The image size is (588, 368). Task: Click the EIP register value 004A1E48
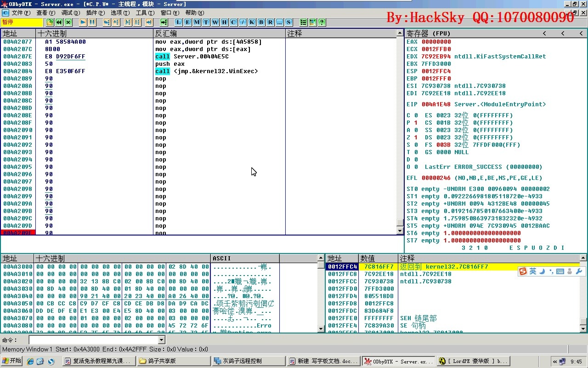436,104
